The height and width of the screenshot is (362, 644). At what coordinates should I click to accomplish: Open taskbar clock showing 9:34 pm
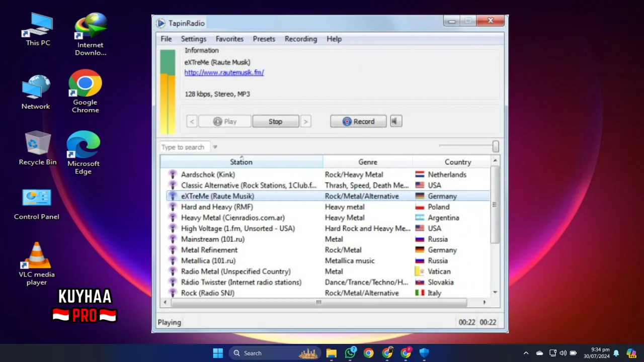597,353
